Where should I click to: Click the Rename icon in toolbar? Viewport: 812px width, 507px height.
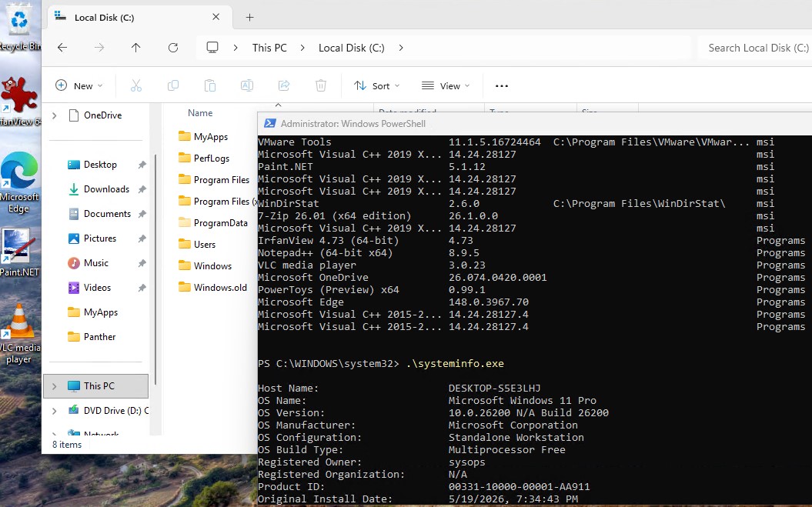coord(247,85)
